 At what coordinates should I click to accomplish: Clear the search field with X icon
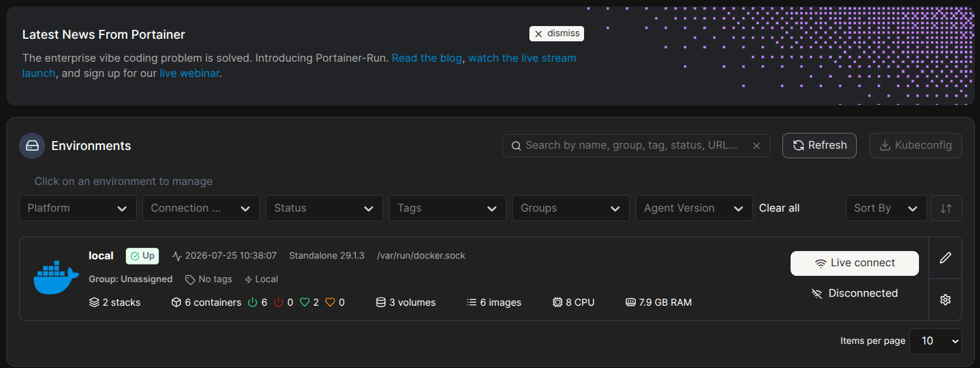[x=756, y=146]
